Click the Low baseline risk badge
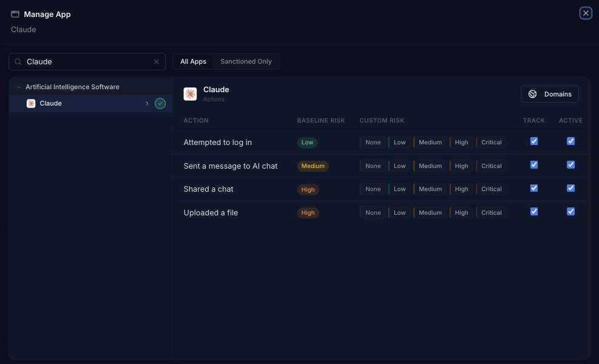Screen dimensions: 599x364 click(x=307, y=143)
